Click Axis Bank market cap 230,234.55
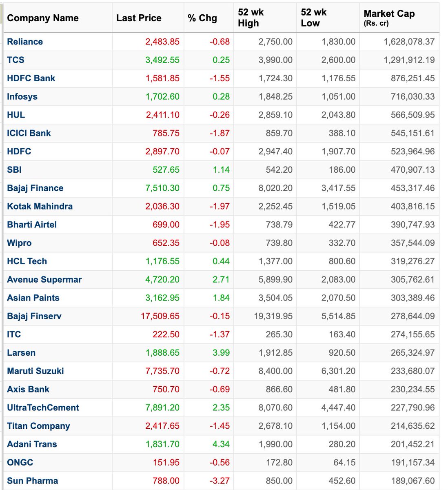 tap(413, 389)
